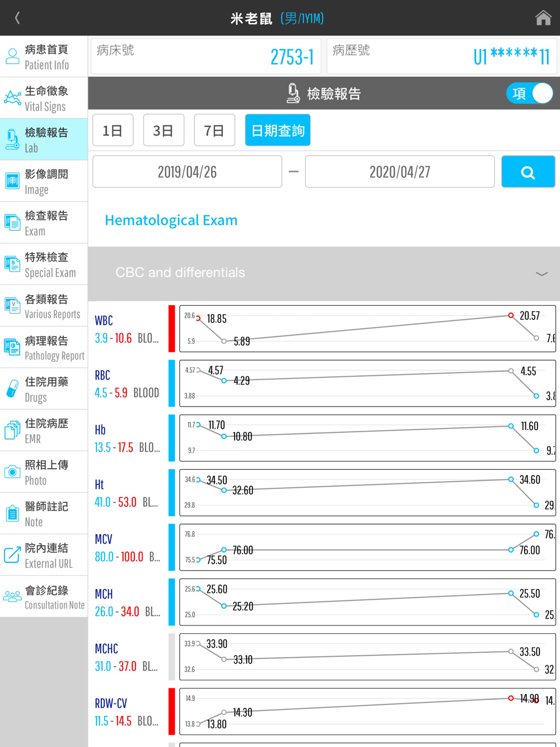
Task: Open Drugs pill icon
Action: pyautogui.click(x=12, y=389)
